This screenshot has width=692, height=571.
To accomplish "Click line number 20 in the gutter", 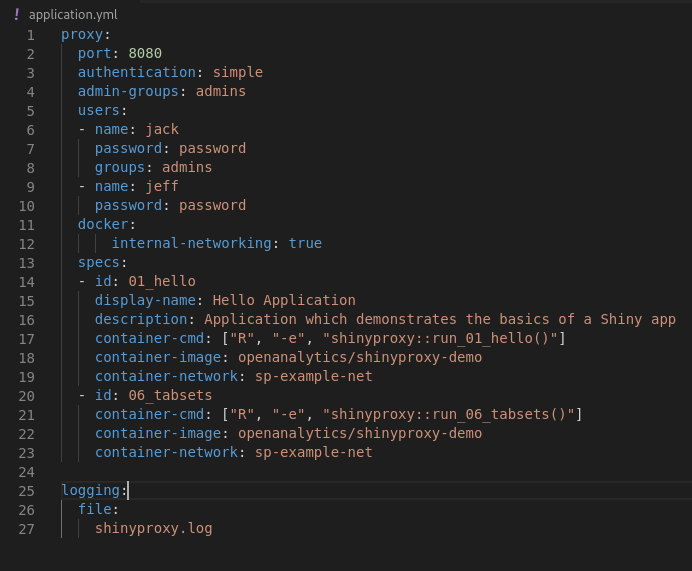I will 26,396.
